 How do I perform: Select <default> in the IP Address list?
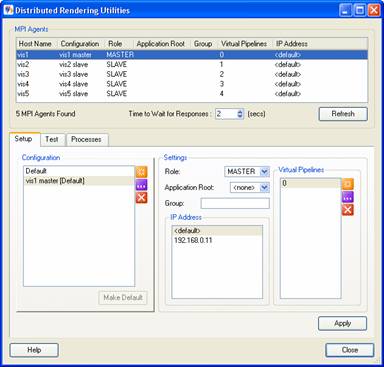pyautogui.click(x=217, y=230)
